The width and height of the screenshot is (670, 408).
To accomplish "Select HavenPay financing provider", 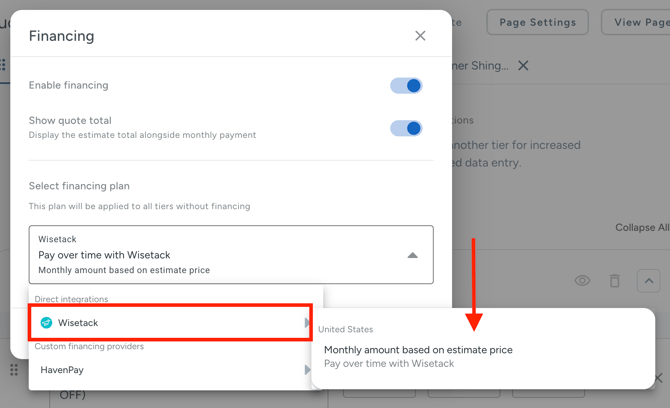I will [x=62, y=370].
